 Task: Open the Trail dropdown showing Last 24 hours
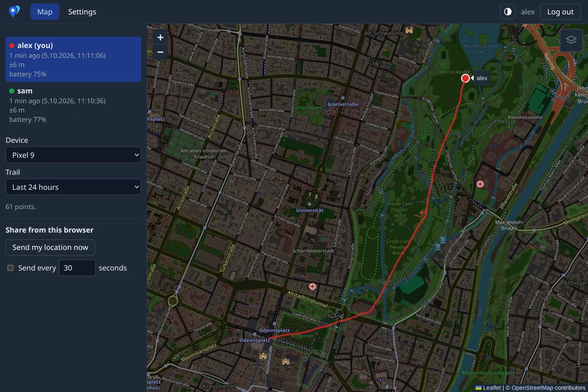(x=73, y=187)
